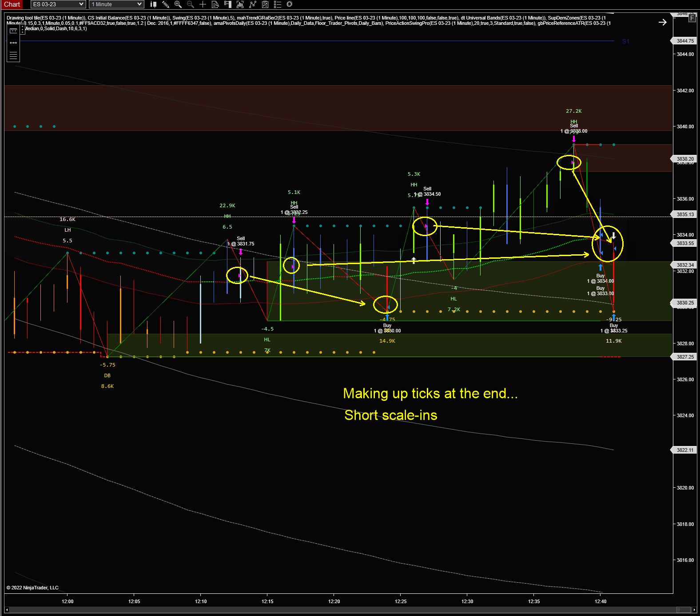Open the list-style show/hide icon
Image resolution: width=700 pixels, height=616 pixels.
pyautogui.click(x=278, y=4)
